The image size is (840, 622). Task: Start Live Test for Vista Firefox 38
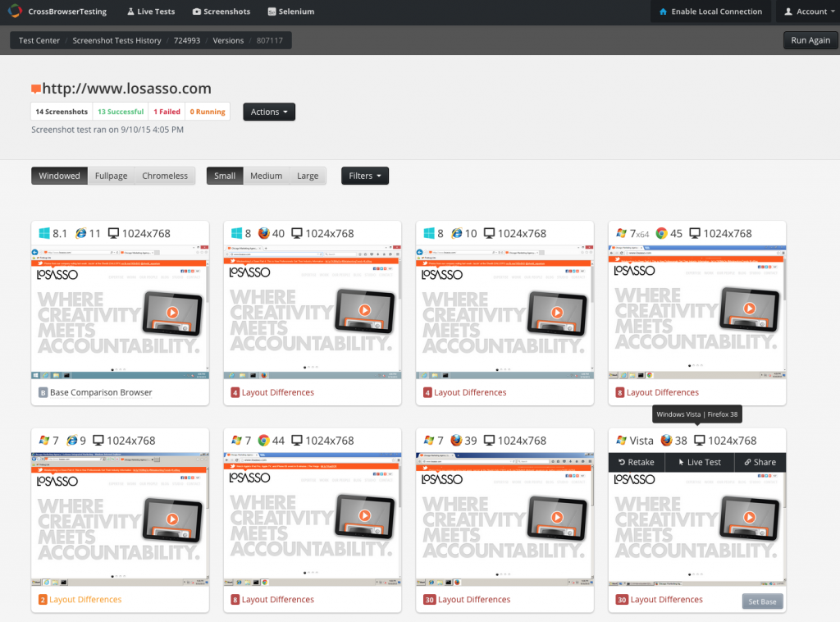click(699, 462)
